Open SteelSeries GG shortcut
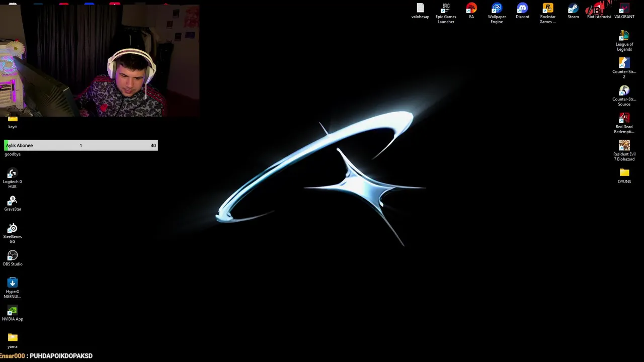Image resolution: width=644 pixels, height=362 pixels. (13, 234)
